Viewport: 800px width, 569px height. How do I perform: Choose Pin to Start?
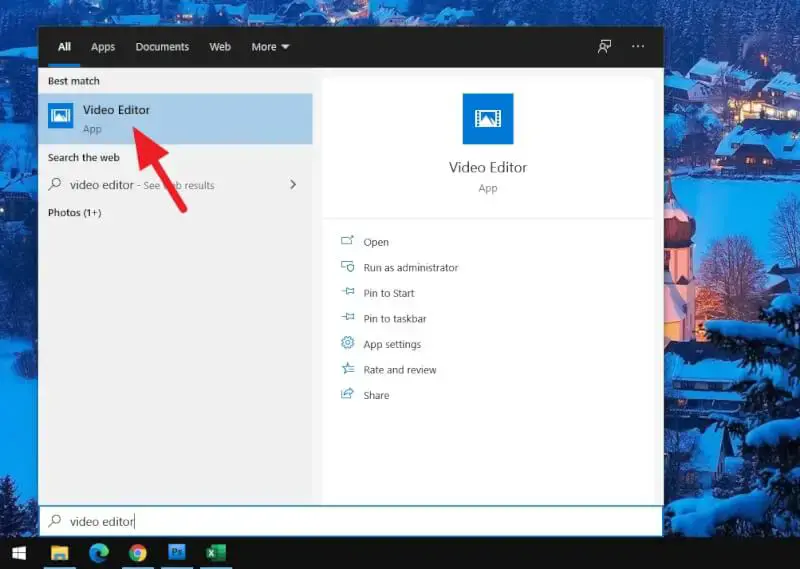pos(389,293)
